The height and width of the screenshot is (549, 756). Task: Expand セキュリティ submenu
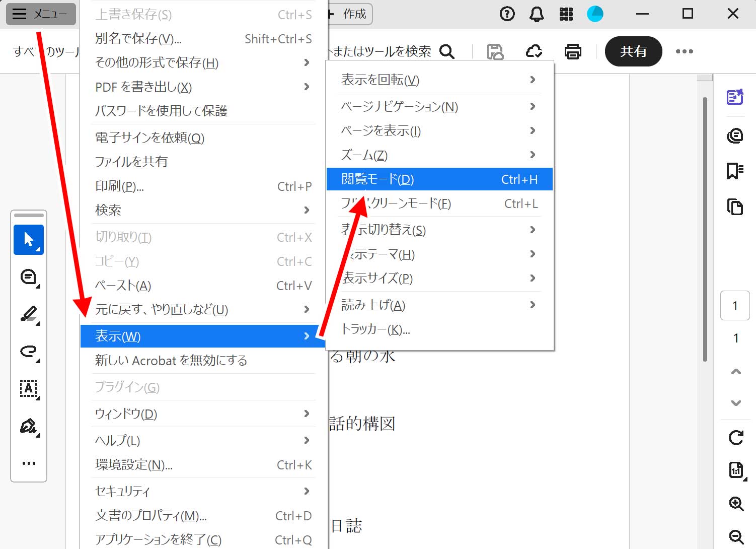click(x=204, y=491)
